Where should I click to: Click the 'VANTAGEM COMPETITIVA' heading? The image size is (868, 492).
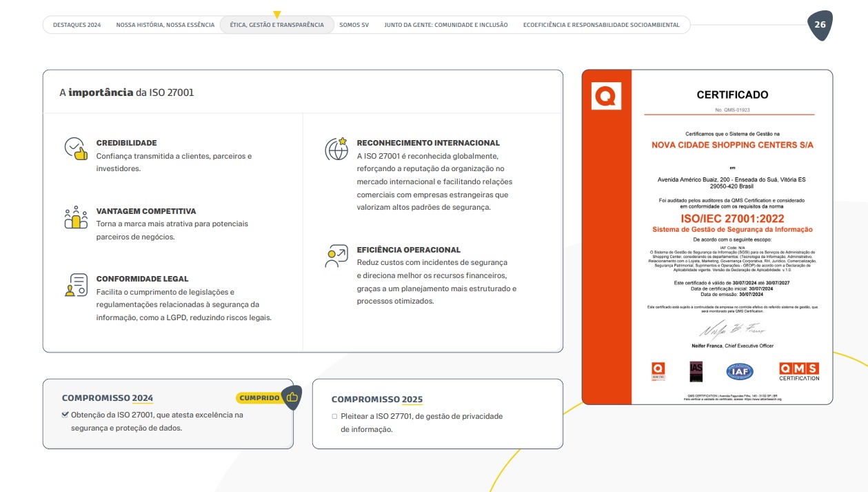tap(146, 211)
